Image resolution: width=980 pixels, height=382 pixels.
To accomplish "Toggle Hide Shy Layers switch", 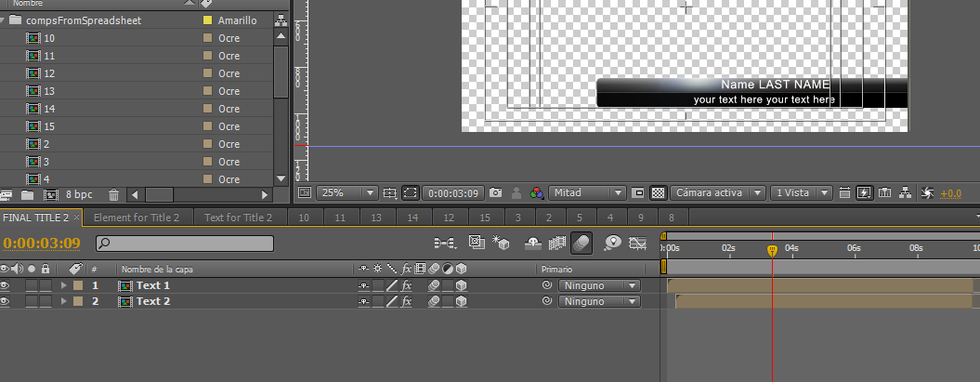I will click(x=532, y=244).
